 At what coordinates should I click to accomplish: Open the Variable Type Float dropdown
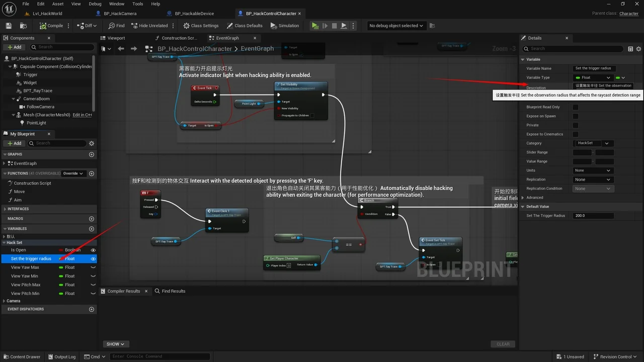pyautogui.click(x=593, y=77)
